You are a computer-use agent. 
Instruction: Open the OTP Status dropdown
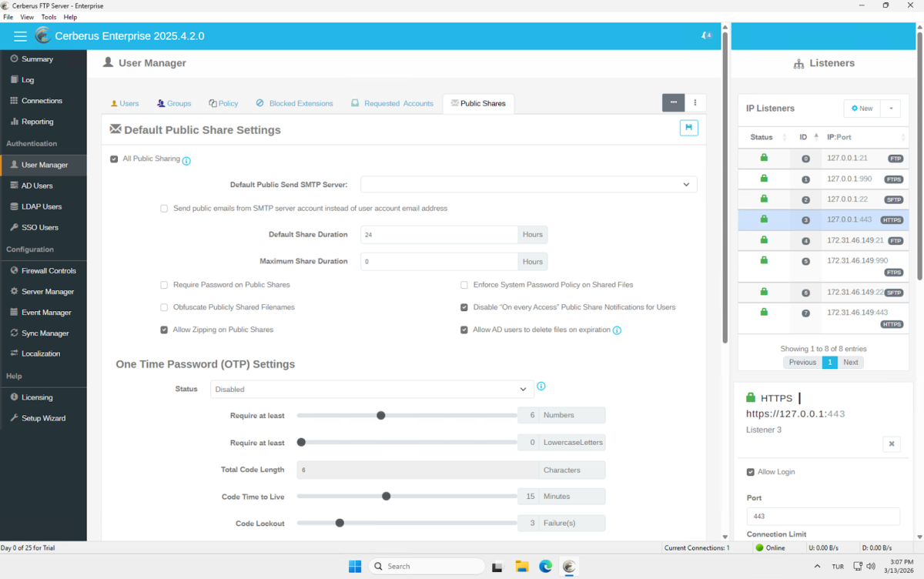[x=371, y=390]
